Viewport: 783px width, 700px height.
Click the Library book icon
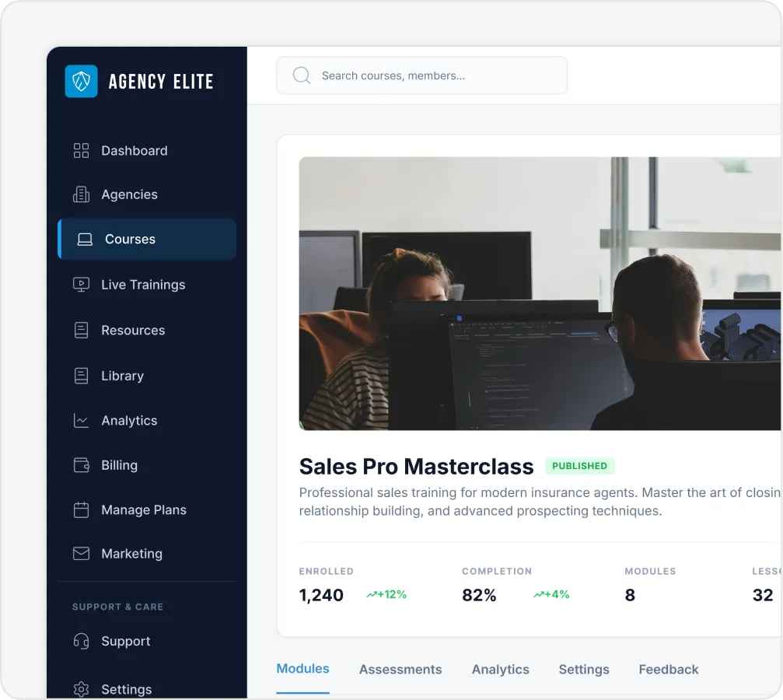pos(81,376)
